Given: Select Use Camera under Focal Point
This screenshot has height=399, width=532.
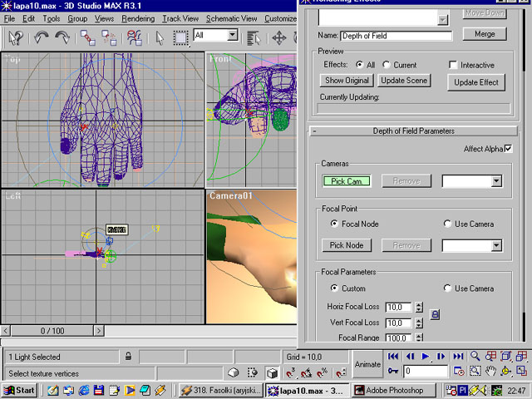Looking at the screenshot, I should [447, 224].
